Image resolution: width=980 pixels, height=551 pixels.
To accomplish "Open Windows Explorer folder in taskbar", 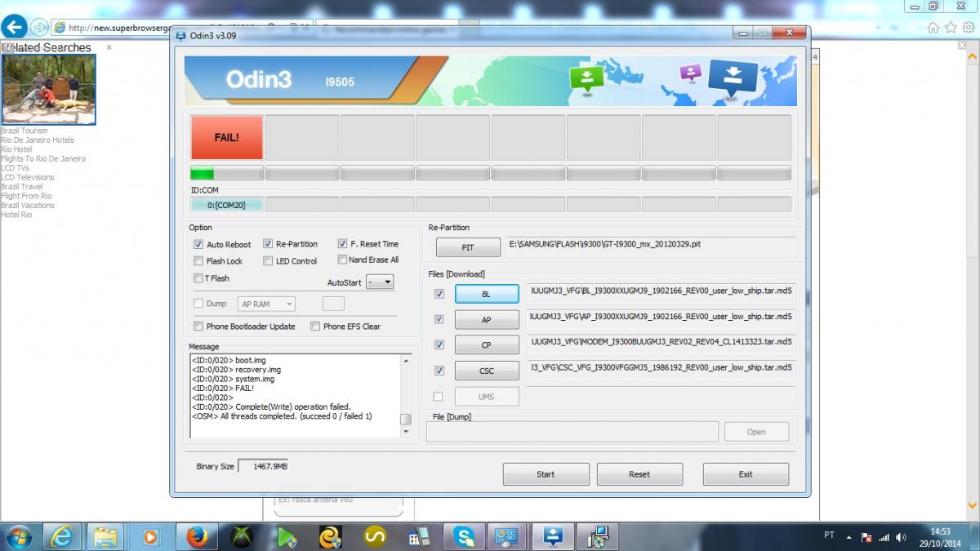I will [106, 536].
